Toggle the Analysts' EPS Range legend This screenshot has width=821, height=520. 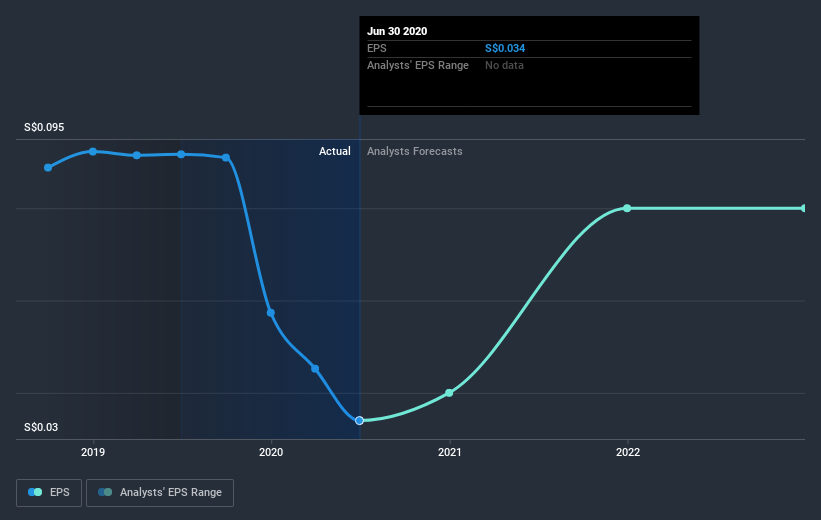pyautogui.click(x=160, y=493)
